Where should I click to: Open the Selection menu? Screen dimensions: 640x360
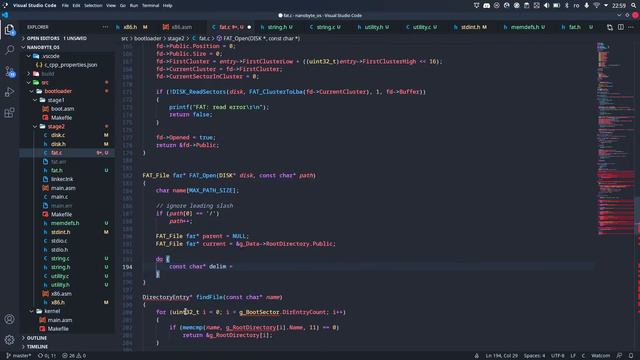(93, 5)
